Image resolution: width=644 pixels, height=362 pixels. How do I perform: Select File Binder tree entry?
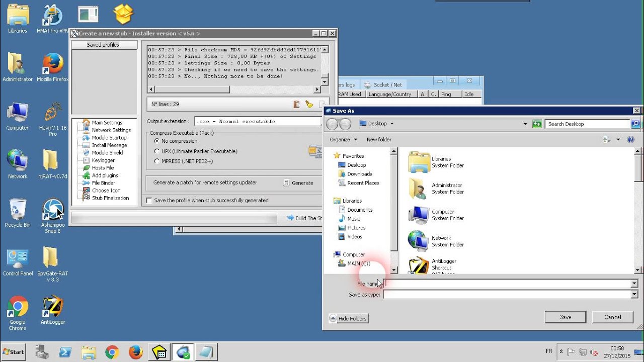[103, 183]
